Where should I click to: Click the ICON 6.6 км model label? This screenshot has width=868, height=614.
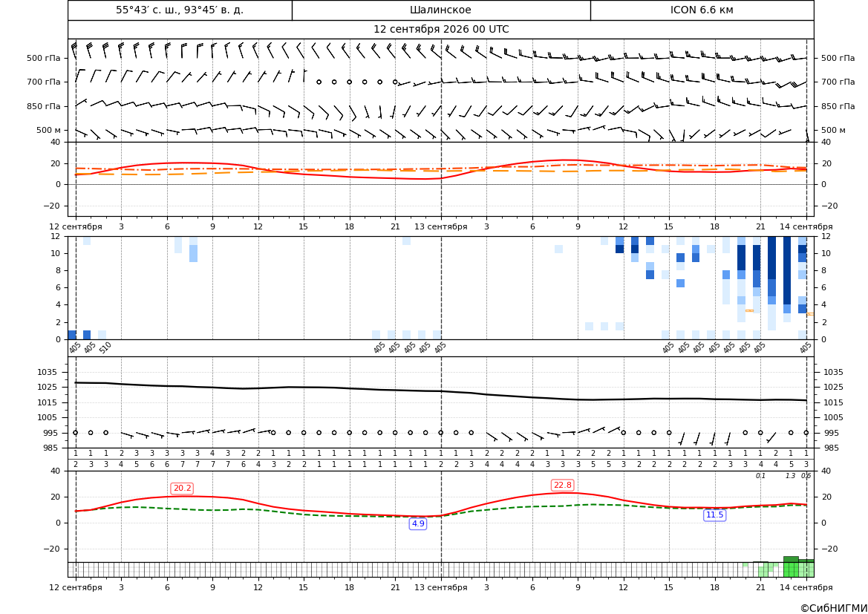(x=702, y=10)
